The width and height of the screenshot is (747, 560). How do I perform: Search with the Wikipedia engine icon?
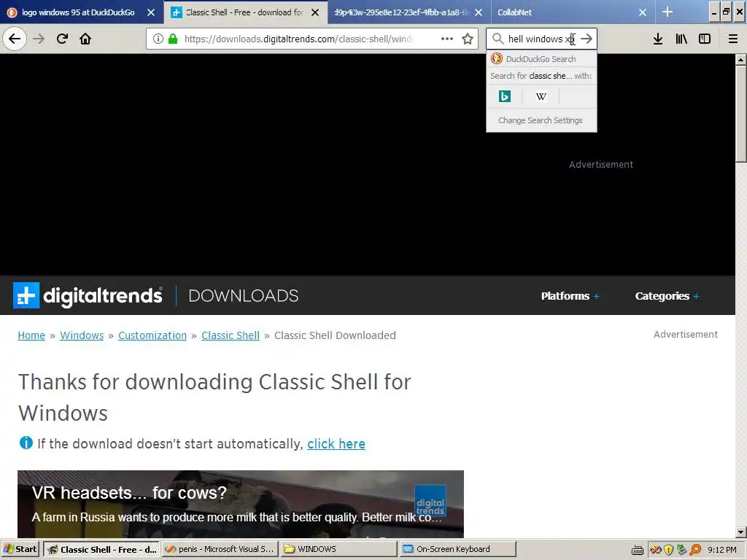(541, 97)
